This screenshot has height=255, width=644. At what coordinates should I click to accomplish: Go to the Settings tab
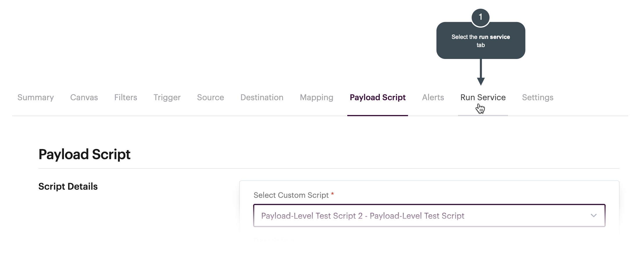coord(538,98)
